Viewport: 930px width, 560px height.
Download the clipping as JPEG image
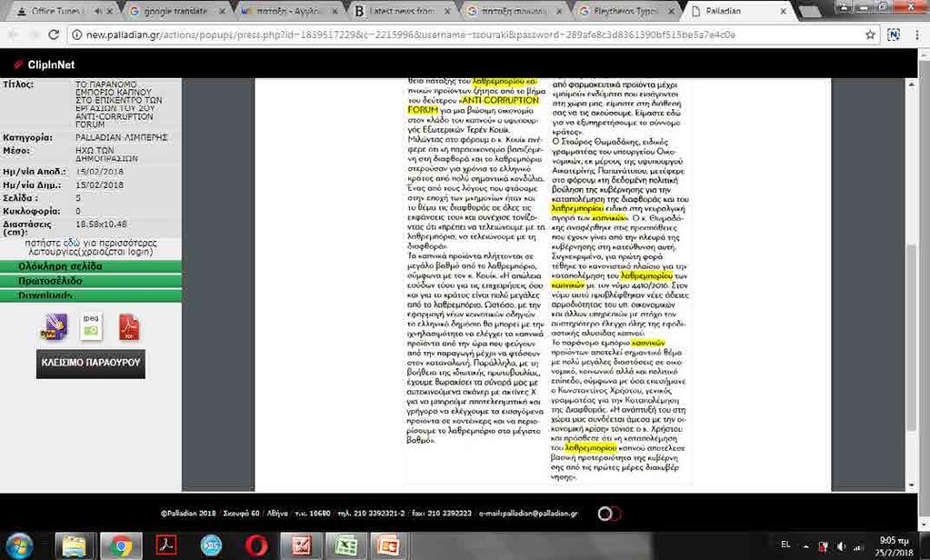[91, 325]
